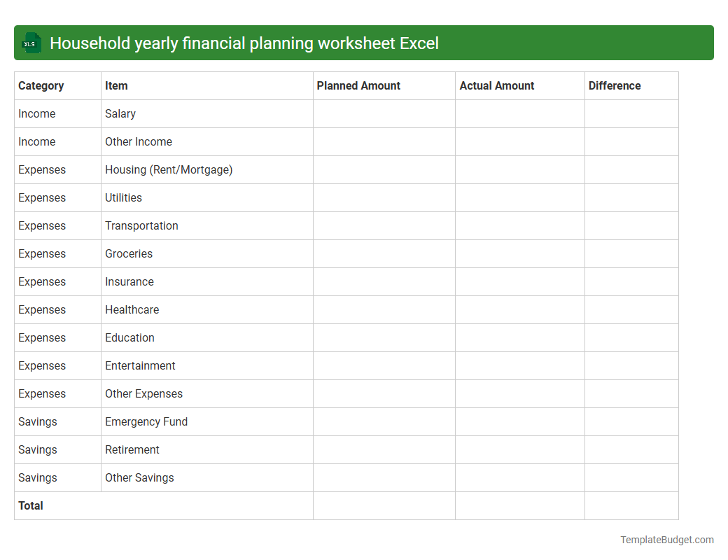
Task: Click the green XLS file icon
Action: pyautogui.click(x=31, y=43)
